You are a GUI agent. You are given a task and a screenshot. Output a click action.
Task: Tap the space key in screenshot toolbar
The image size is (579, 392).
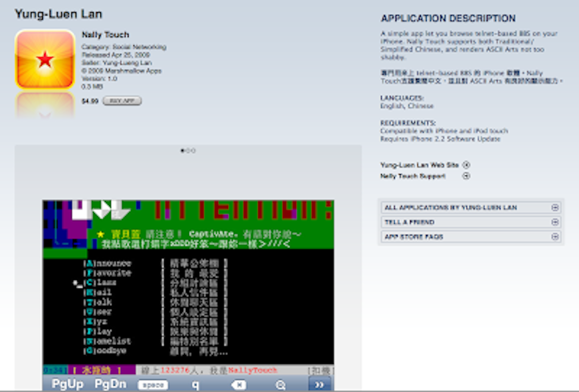tap(153, 385)
